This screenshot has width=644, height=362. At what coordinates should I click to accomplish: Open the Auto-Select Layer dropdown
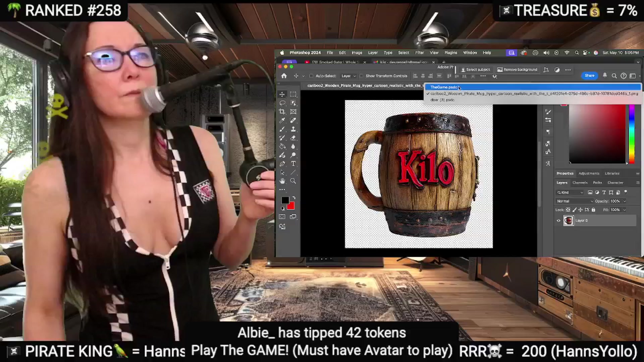[348, 76]
